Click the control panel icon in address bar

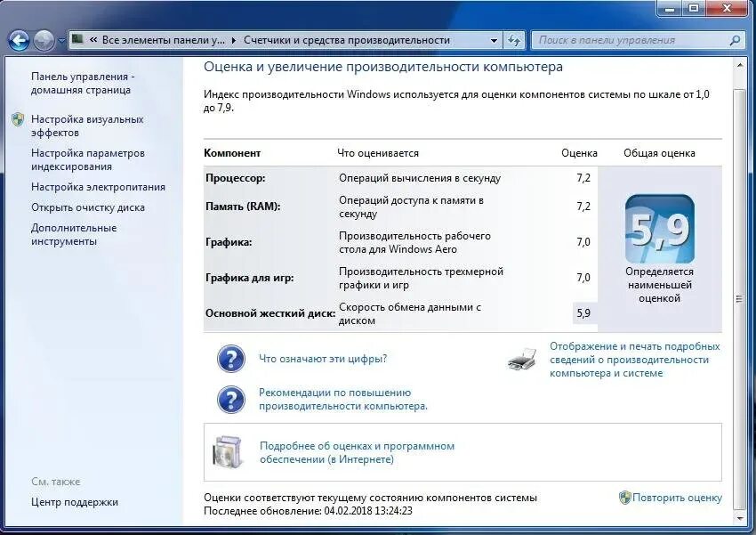tap(77, 39)
